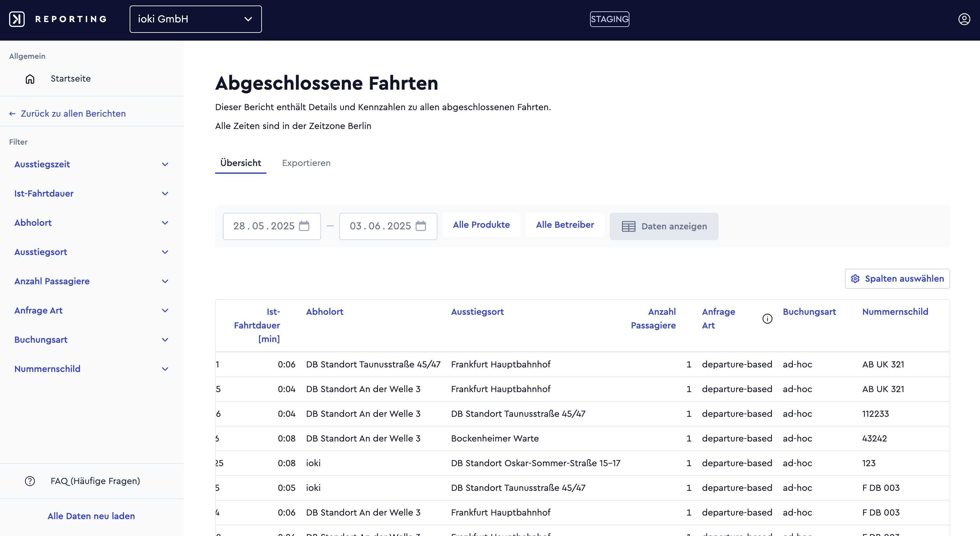This screenshot has height=536, width=980.
Task: Sort by the Nummernschild column header
Action: point(895,312)
